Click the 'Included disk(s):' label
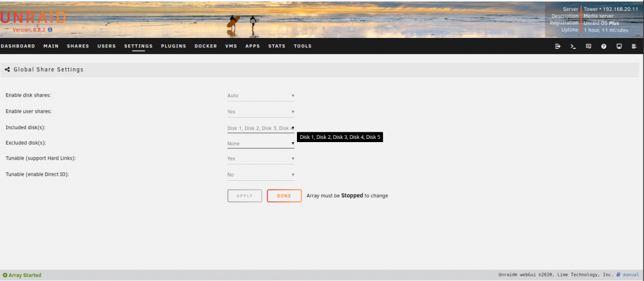 [26, 127]
